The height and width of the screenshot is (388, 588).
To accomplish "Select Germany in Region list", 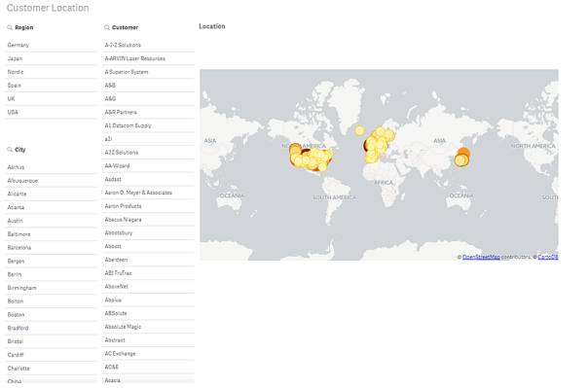I will pos(51,45).
